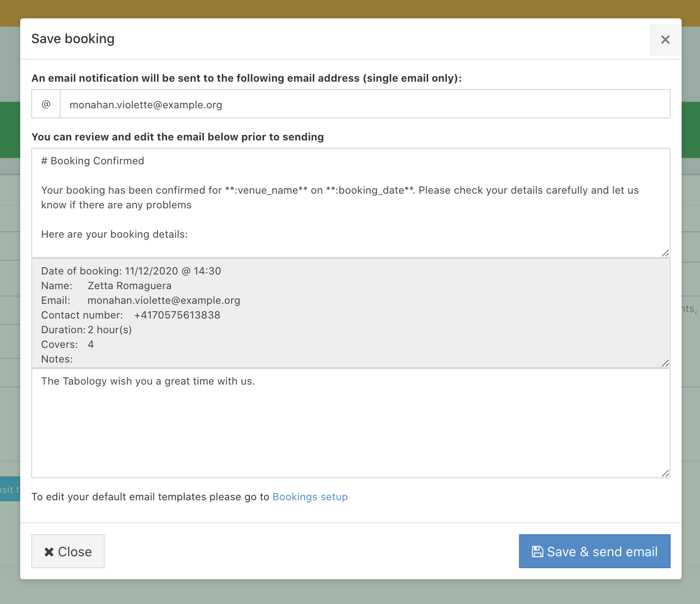This screenshot has height=604, width=700.
Task: Click the '# Booking Confirmed' heading line
Action: click(x=93, y=161)
